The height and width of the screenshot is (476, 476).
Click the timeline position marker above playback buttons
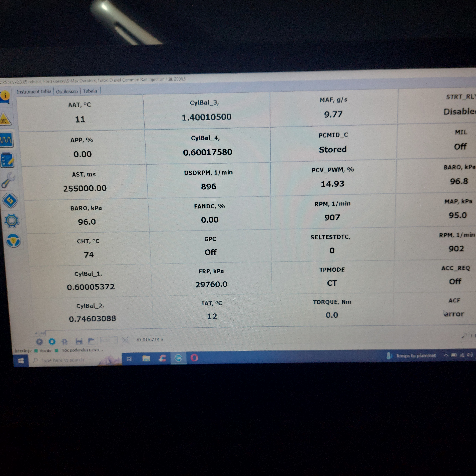(40, 333)
